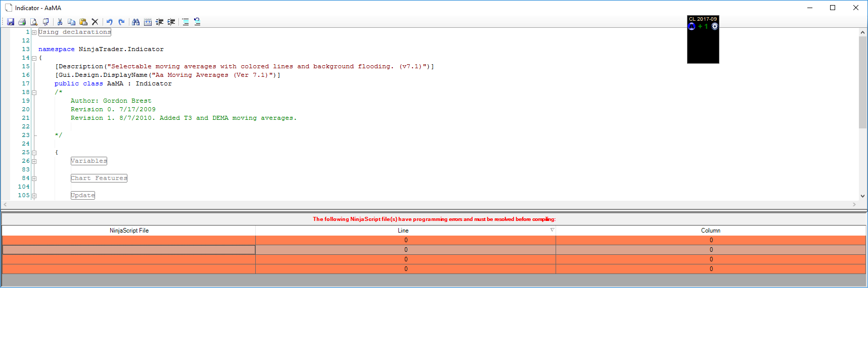This screenshot has width=868, height=364.
Task: Redo the last undone edit
Action: (121, 22)
